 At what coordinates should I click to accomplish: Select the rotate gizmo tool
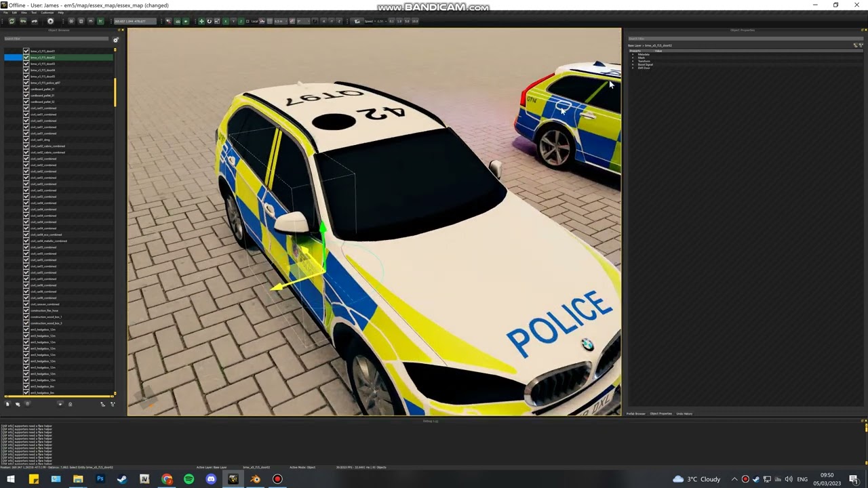209,21
